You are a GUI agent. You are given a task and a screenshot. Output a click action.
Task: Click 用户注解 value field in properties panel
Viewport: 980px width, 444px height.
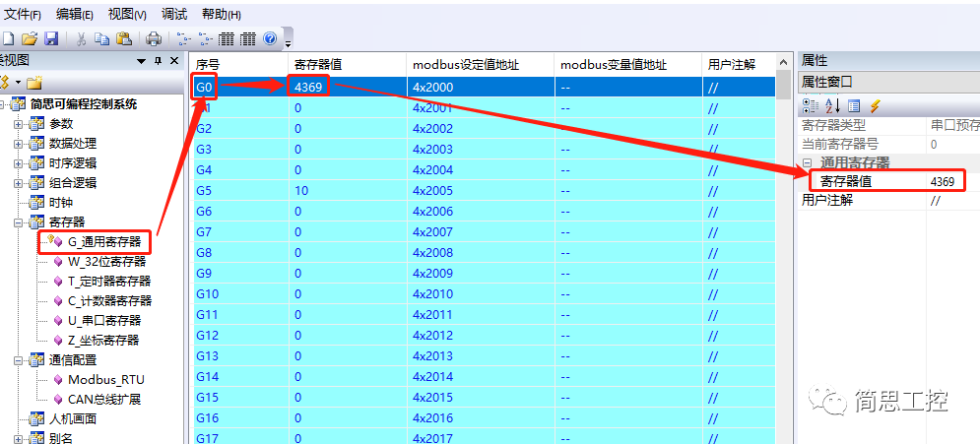tap(951, 201)
